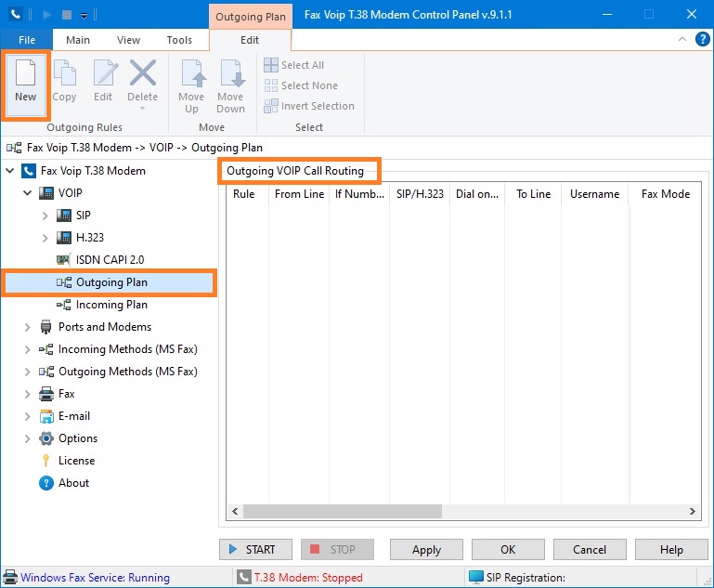Click the horizontal scrollbar thumb
Image resolution: width=714 pixels, height=588 pixels.
[343, 511]
